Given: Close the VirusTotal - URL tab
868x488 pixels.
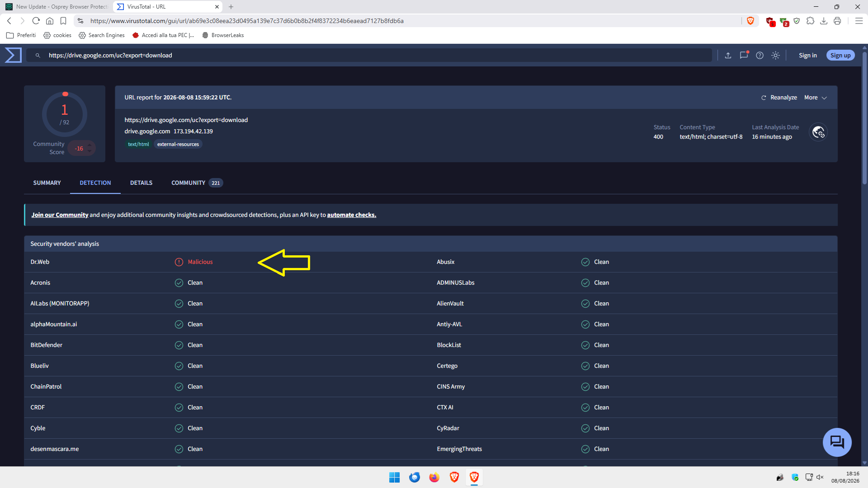Looking at the screenshot, I should click(x=217, y=7).
